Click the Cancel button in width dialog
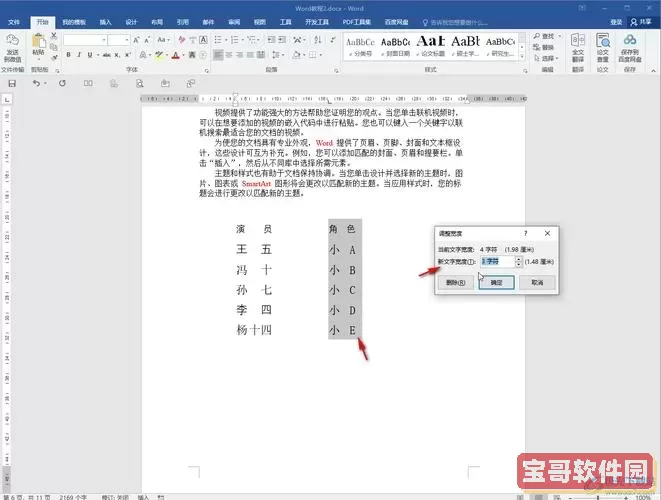This screenshot has height=500, width=661. click(537, 282)
